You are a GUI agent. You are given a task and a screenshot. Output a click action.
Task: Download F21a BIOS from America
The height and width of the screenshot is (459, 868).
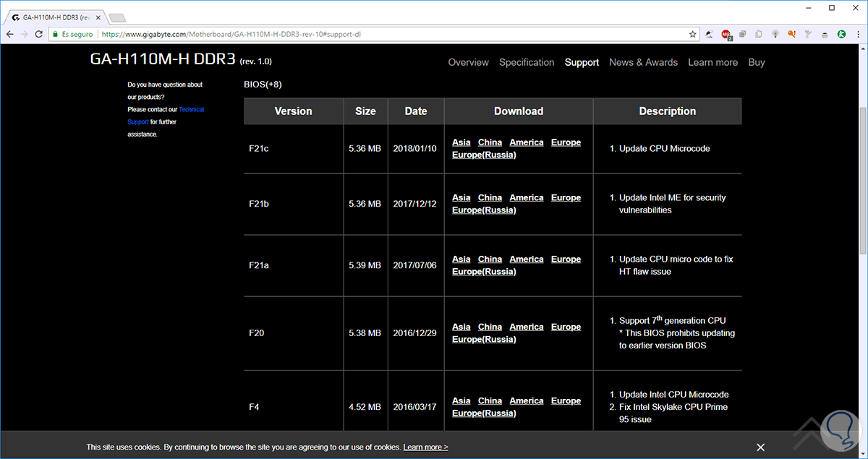pyautogui.click(x=527, y=259)
